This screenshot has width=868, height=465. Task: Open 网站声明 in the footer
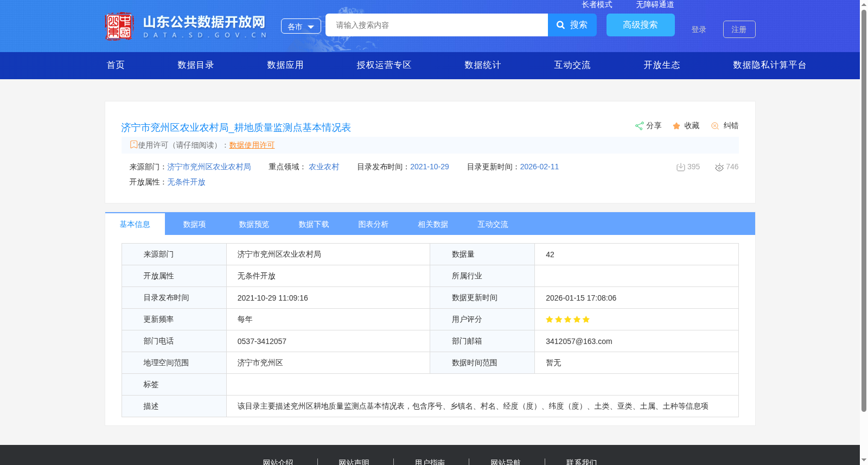[354, 462]
